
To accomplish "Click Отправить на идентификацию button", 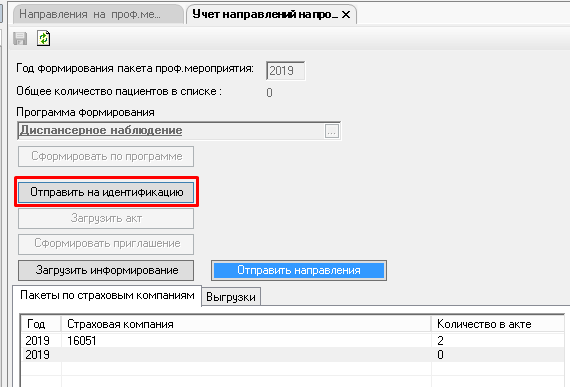I will (x=106, y=192).
